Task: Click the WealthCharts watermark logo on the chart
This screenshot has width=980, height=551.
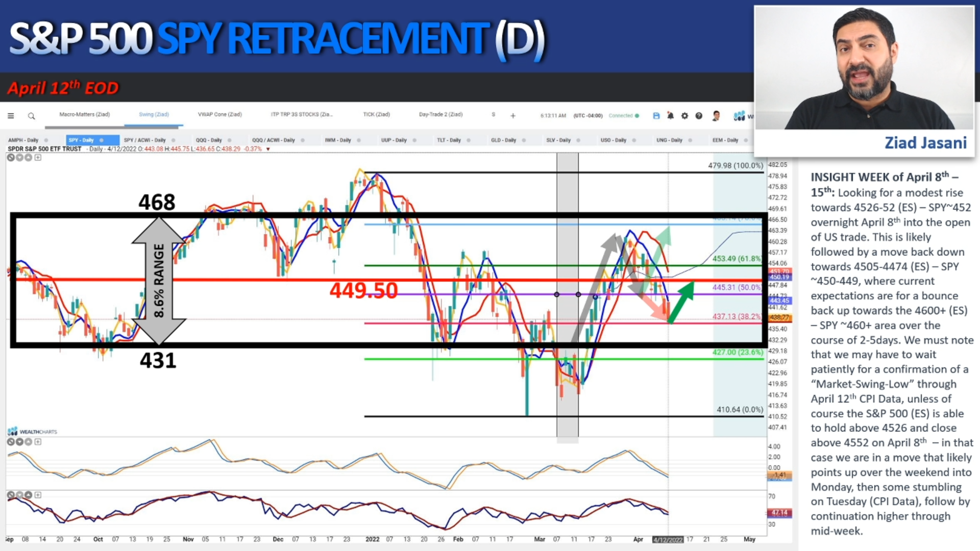Action: pyautogui.click(x=32, y=432)
